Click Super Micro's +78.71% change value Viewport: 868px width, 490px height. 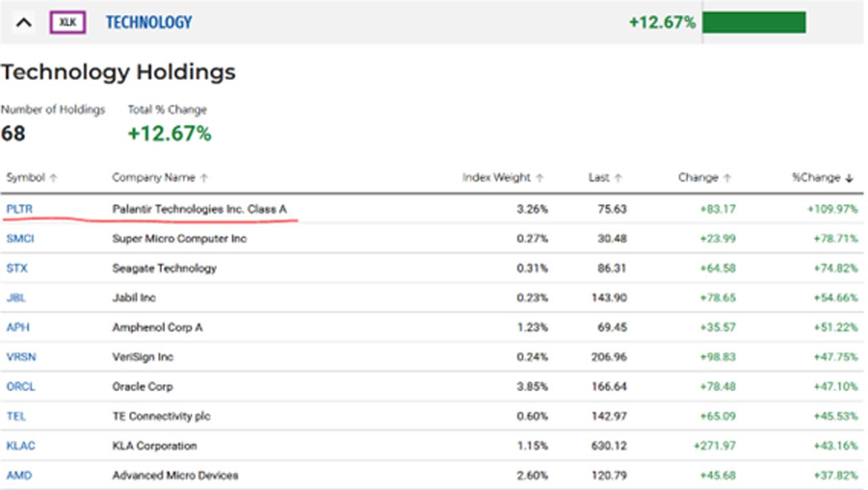[x=835, y=239]
